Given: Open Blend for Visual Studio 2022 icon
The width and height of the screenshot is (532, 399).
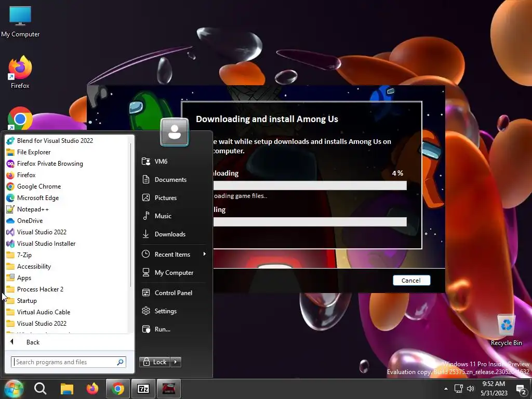Looking at the screenshot, I should (x=10, y=140).
